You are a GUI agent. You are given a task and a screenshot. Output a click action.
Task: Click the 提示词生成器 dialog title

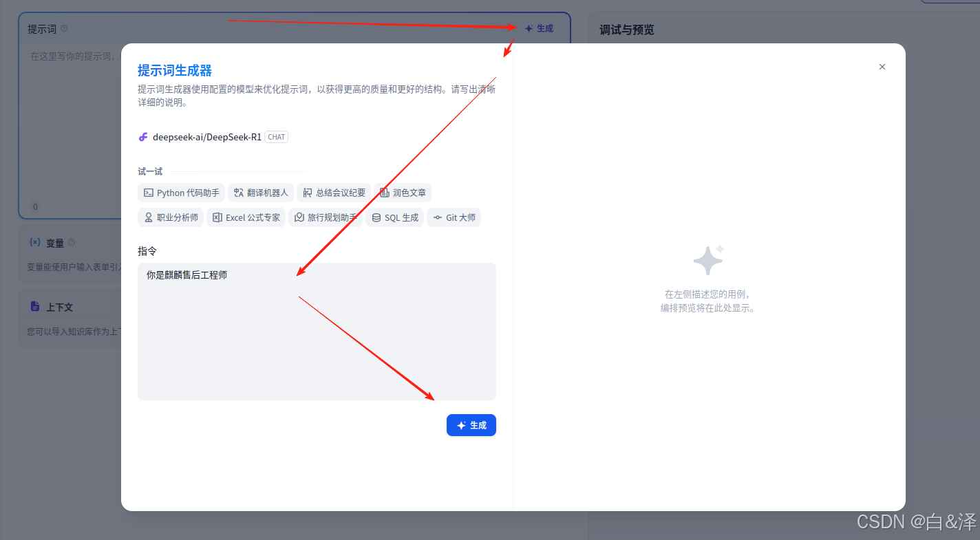(175, 70)
